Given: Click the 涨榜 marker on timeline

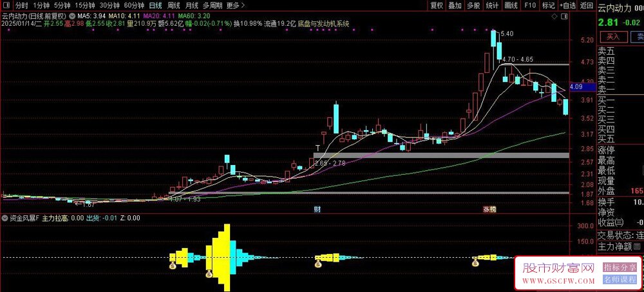Looking at the screenshot, I should point(489,209).
